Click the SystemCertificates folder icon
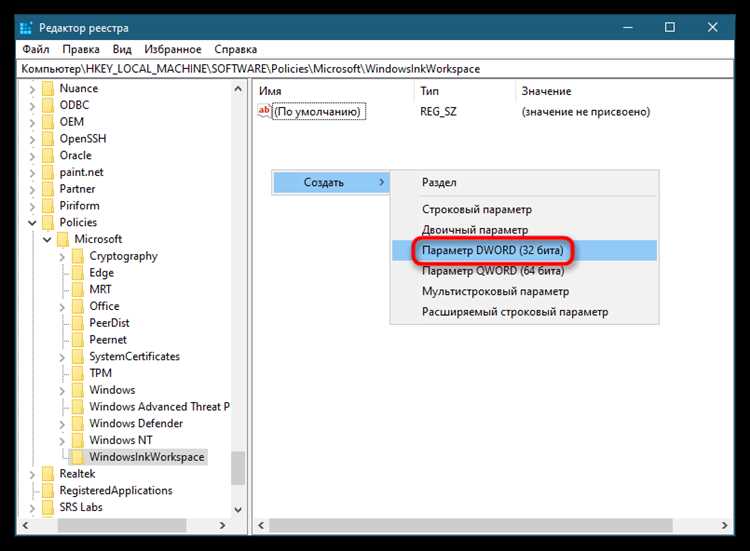 tap(77, 357)
